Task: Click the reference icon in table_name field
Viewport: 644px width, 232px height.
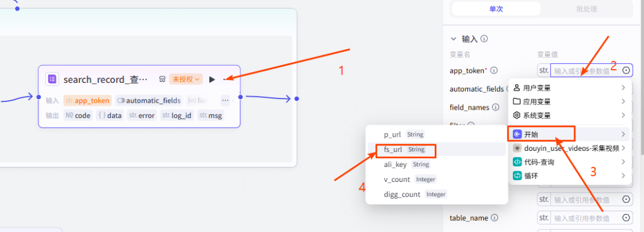Action: [x=626, y=218]
